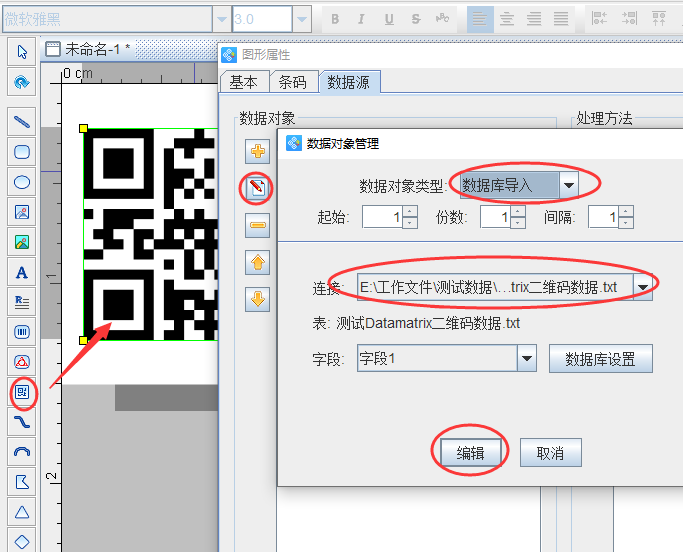Select the rich text paragraph tool

pyautogui.click(x=22, y=302)
